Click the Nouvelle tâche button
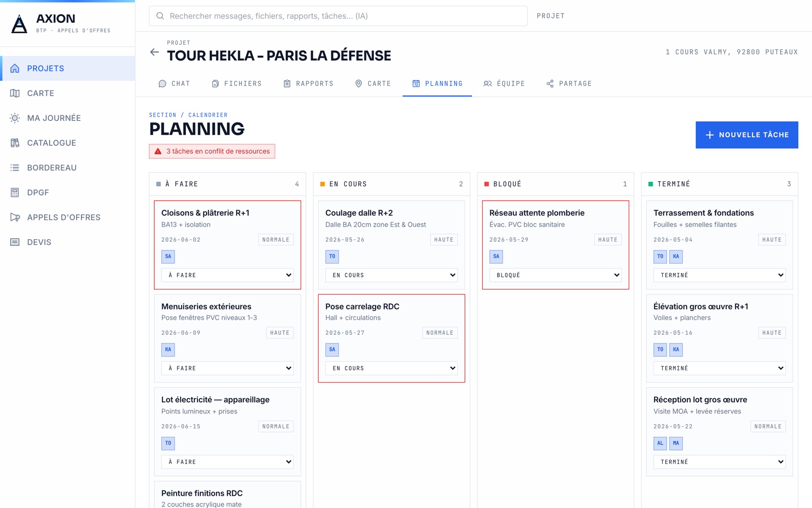812x508 pixels. click(747, 135)
